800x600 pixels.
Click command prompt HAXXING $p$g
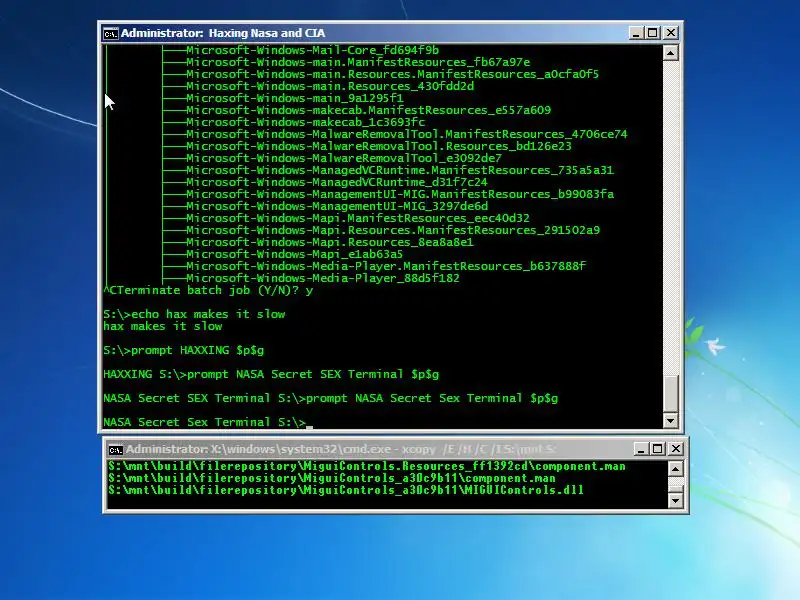pos(184,350)
